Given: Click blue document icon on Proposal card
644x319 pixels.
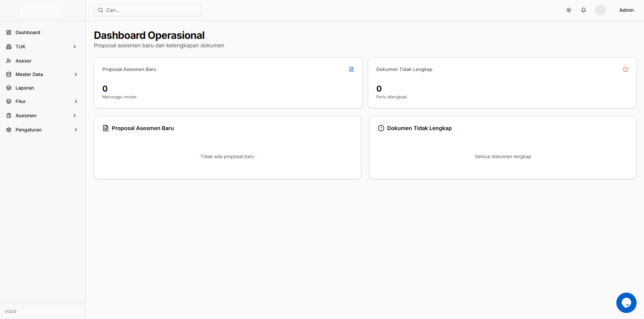Looking at the screenshot, I should pyautogui.click(x=351, y=69).
